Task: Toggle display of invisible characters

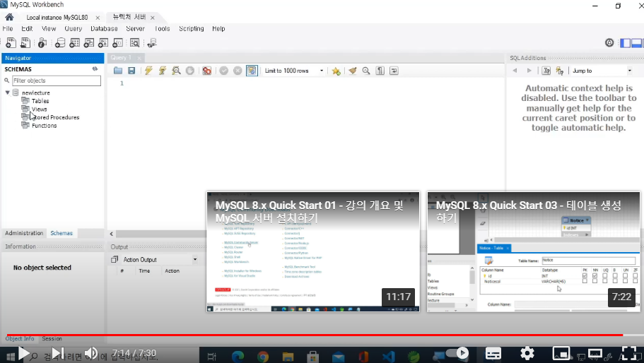Action: (x=380, y=71)
